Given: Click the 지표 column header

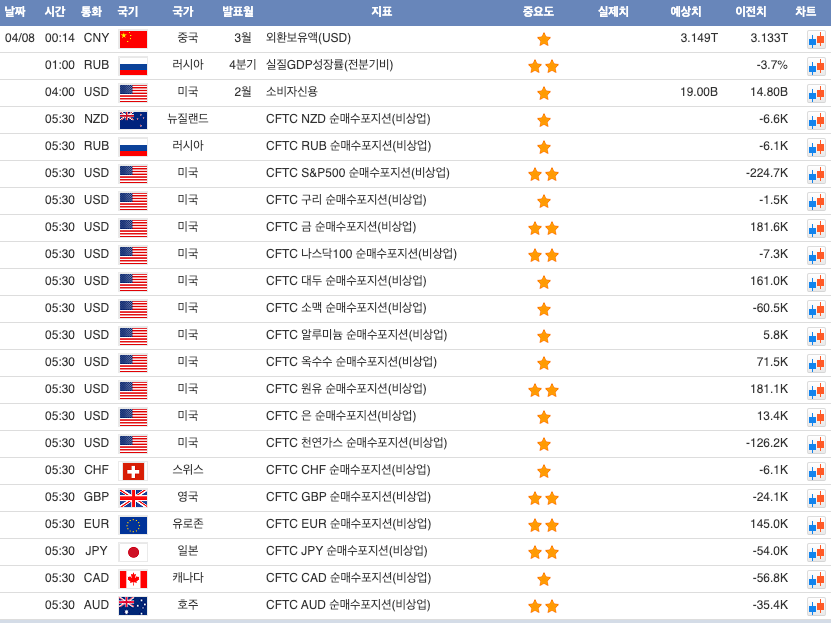Looking at the screenshot, I should (x=381, y=12).
